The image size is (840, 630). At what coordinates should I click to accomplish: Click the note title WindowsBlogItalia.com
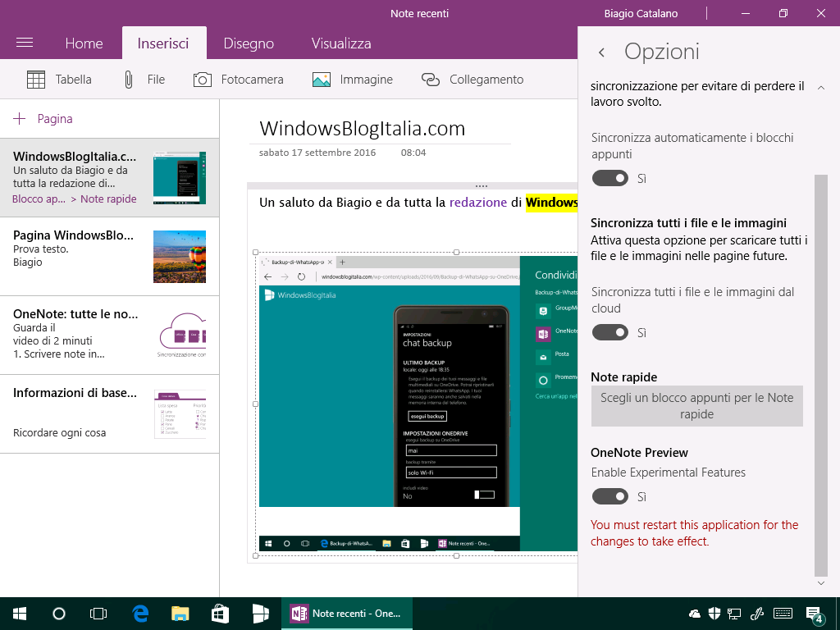pyautogui.click(x=362, y=129)
